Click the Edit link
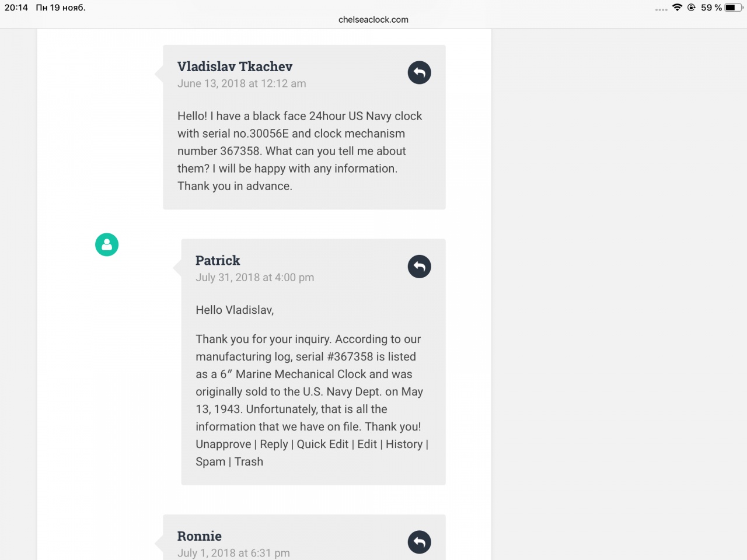Viewport: 747px width, 560px height. pos(367,444)
